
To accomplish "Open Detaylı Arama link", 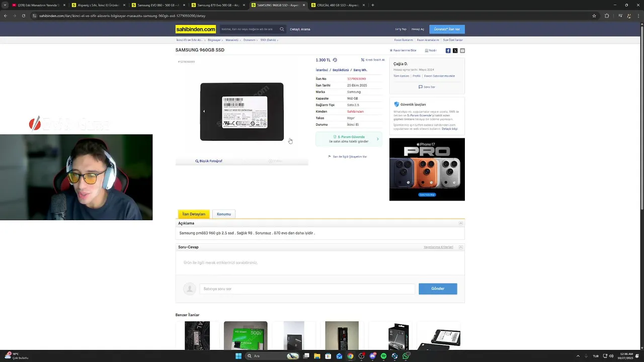I will tap(300, 29).
